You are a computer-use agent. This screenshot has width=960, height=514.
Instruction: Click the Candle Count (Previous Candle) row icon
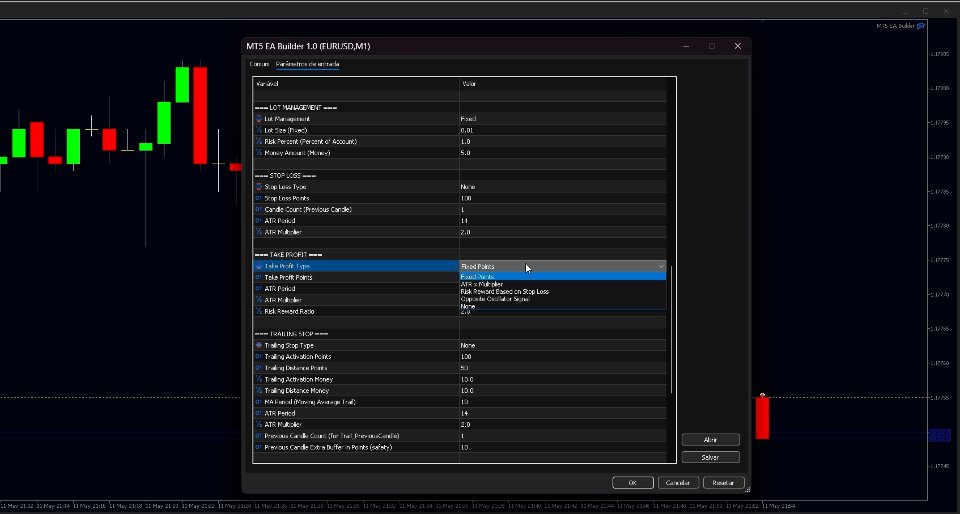pos(258,209)
